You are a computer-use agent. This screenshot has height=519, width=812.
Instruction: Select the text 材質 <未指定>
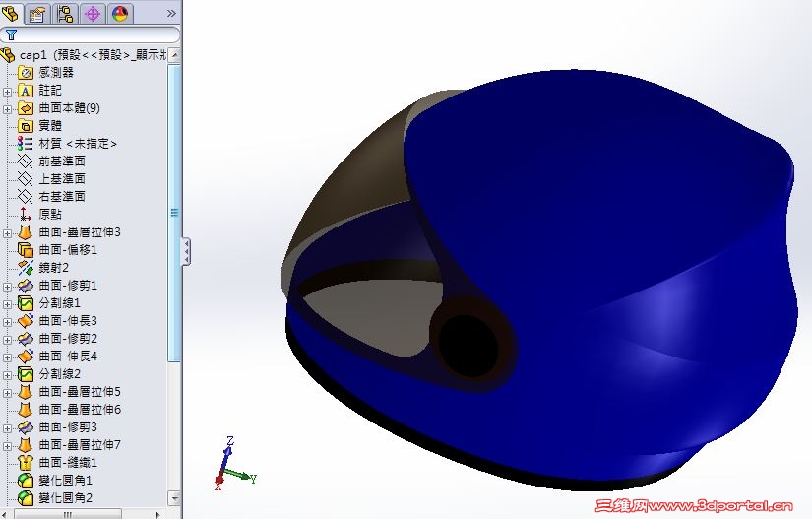[x=78, y=144]
